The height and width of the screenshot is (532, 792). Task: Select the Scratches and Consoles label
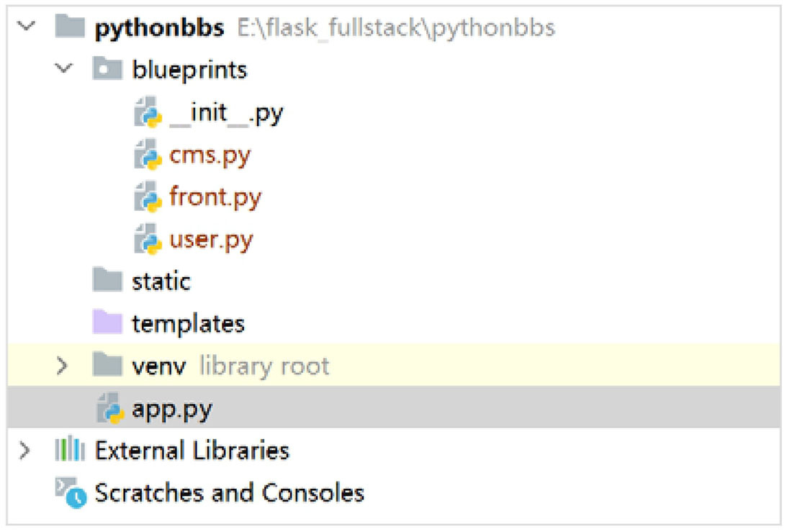[229, 492]
